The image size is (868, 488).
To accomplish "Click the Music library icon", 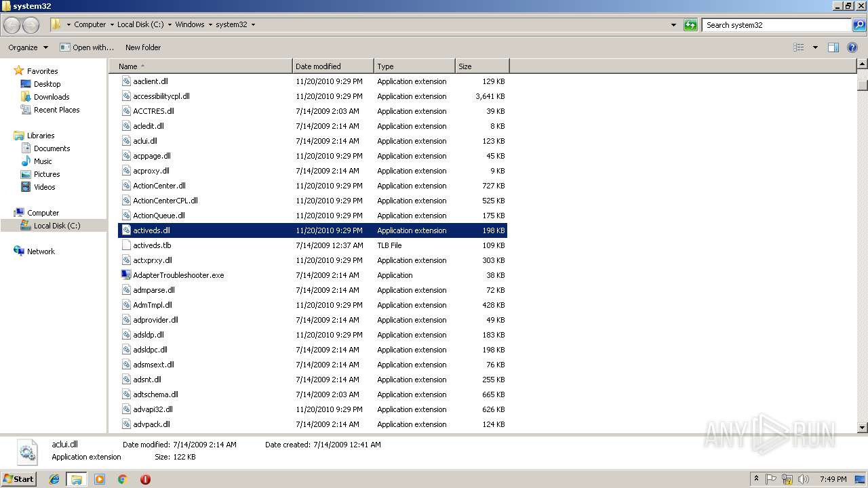I will coord(26,161).
